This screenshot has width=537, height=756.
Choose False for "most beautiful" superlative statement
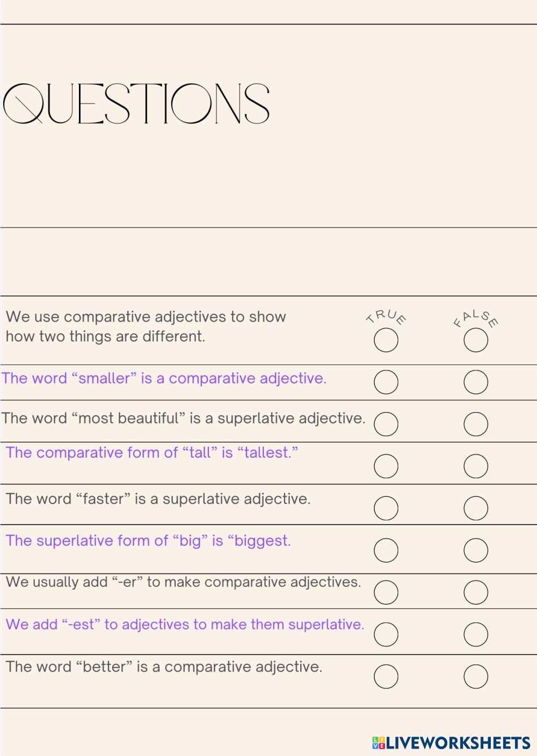(476, 424)
